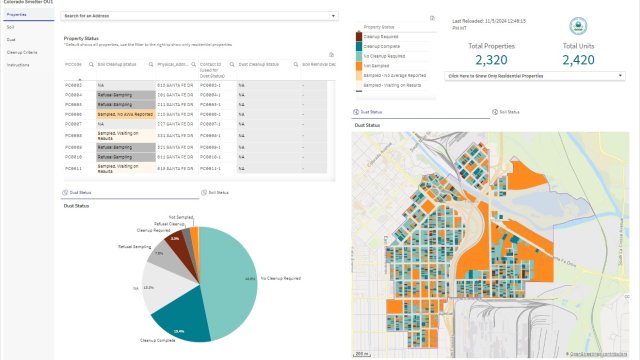The width and height of the screenshot is (640, 360).
Task: Click the arrow of the residential properties filter
Action: coord(620,76)
